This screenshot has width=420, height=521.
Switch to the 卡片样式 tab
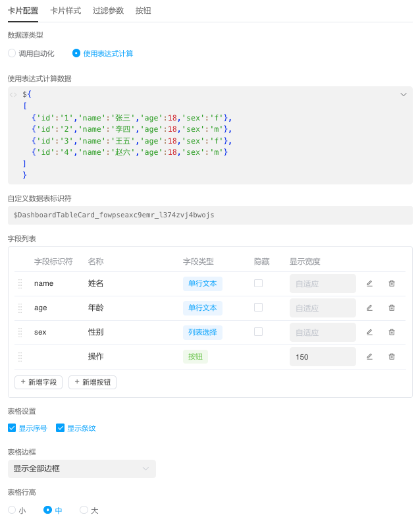point(66,11)
